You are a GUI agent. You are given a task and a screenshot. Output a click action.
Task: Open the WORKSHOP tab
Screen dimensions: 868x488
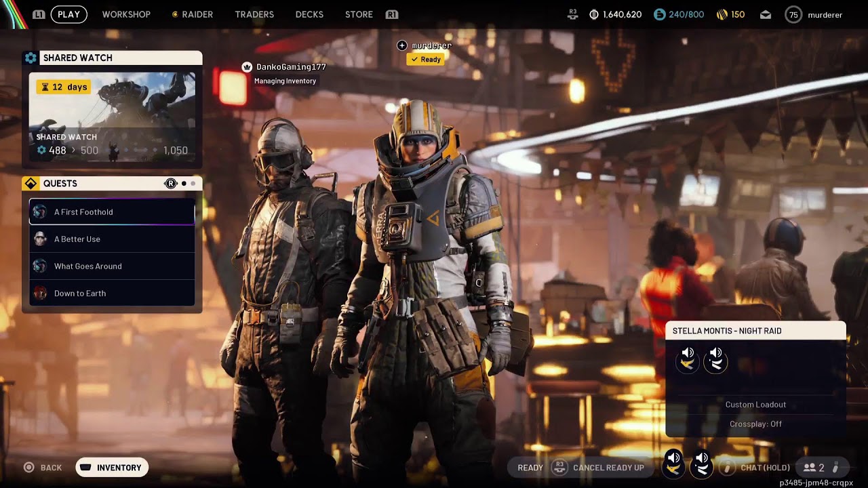[x=126, y=14]
